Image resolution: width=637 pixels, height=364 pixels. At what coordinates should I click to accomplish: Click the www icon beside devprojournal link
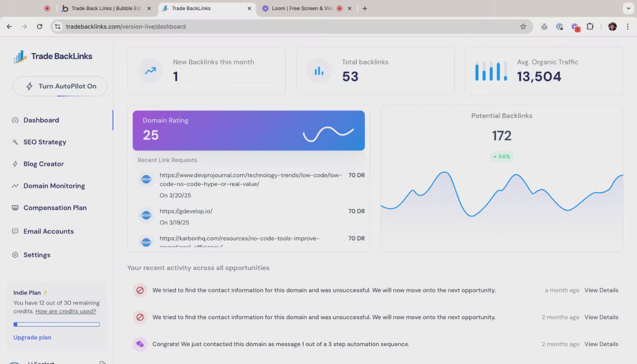point(146,179)
